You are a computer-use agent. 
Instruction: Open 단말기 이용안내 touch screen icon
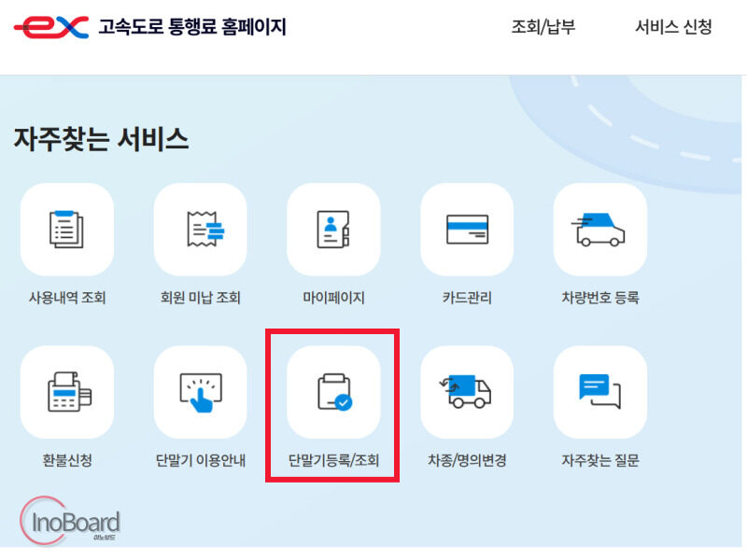pos(201,392)
